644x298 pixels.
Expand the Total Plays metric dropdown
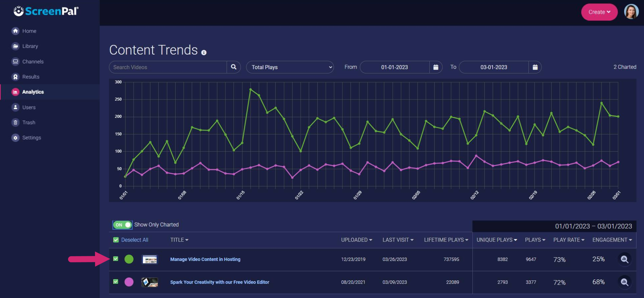(290, 67)
